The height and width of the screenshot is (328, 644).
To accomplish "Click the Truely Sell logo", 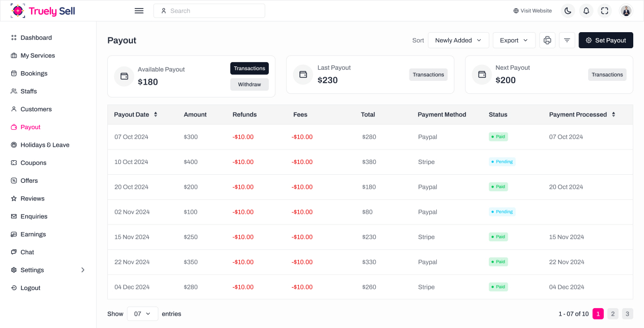I will click(x=43, y=11).
